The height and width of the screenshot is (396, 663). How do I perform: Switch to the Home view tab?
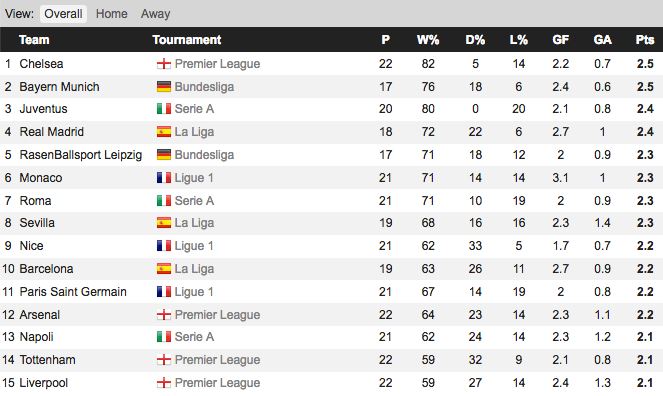(x=112, y=14)
